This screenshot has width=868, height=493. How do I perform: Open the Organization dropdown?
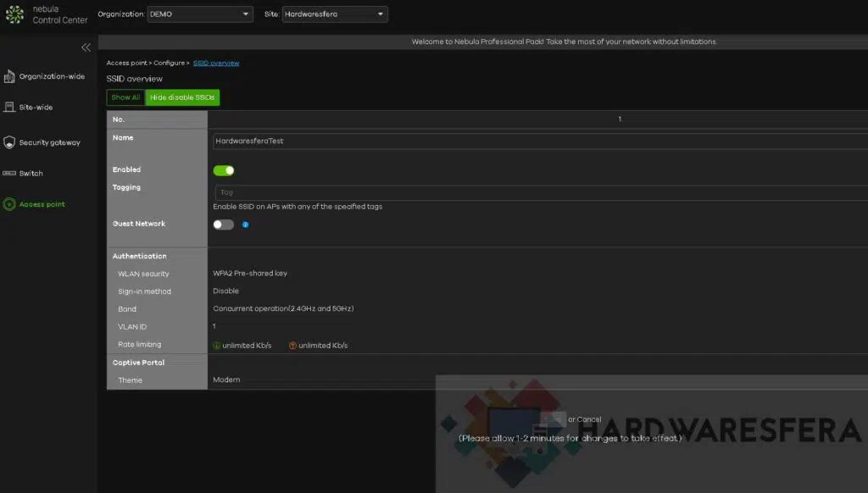tap(200, 14)
